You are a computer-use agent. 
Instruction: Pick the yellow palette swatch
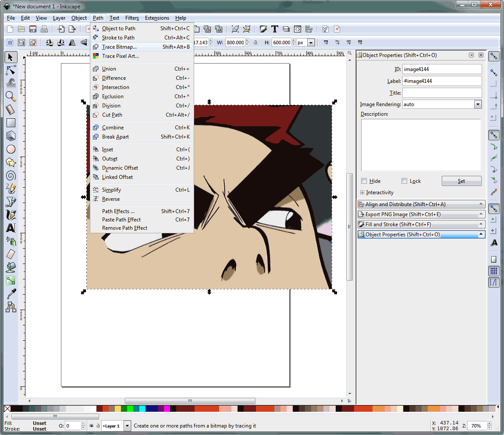point(118,409)
